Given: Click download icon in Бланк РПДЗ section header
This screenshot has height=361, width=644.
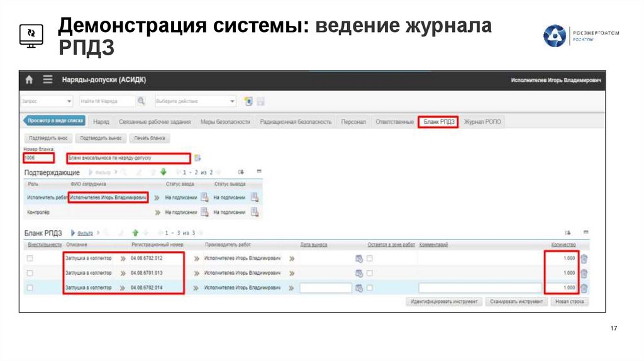Looking at the screenshot, I should click(x=568, y=233).
